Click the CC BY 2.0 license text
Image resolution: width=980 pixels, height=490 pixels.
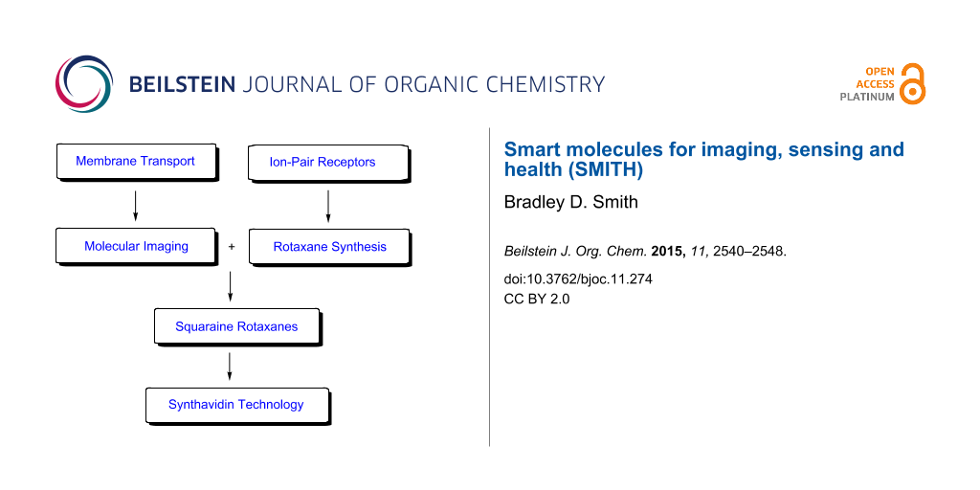[x=537, y=298]
